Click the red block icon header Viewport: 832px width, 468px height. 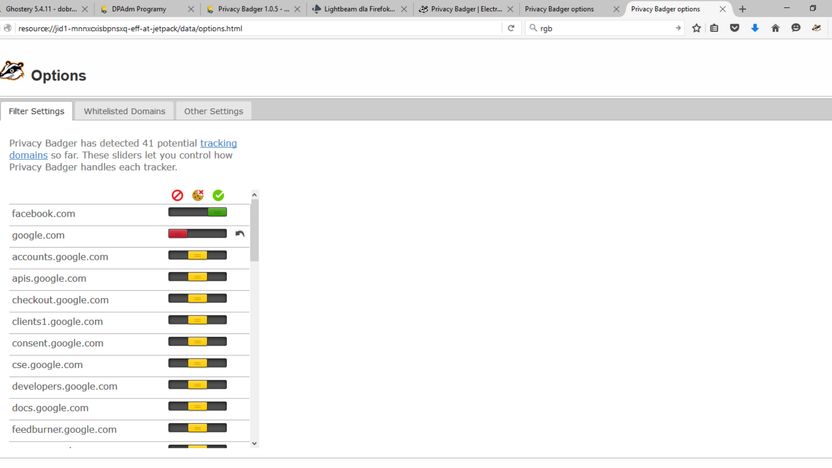pyautogui.click(x=177, y=195)
